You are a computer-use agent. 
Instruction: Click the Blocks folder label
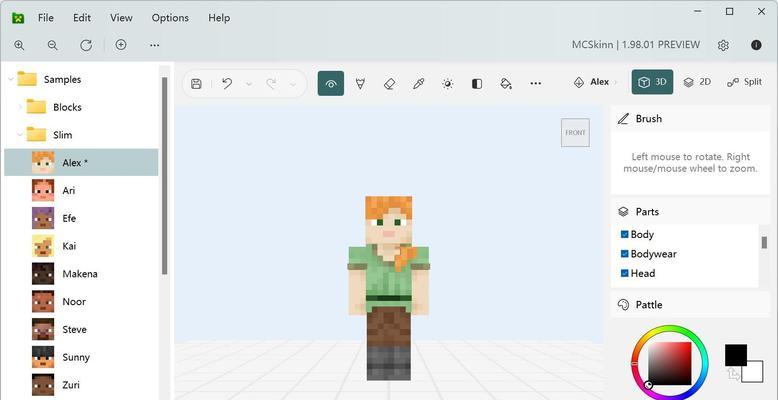(67, 107)
